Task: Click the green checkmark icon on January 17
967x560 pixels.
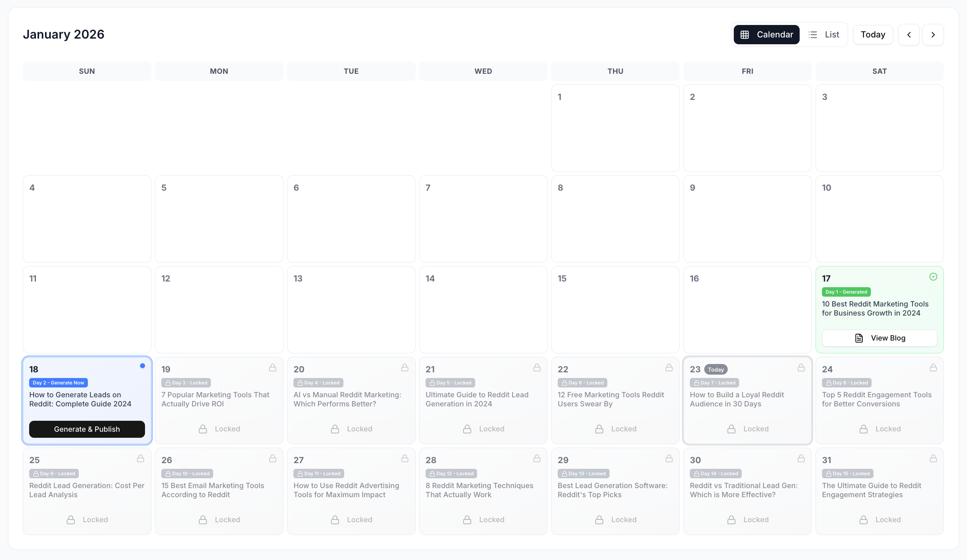Action: click(x=933, y=277)
